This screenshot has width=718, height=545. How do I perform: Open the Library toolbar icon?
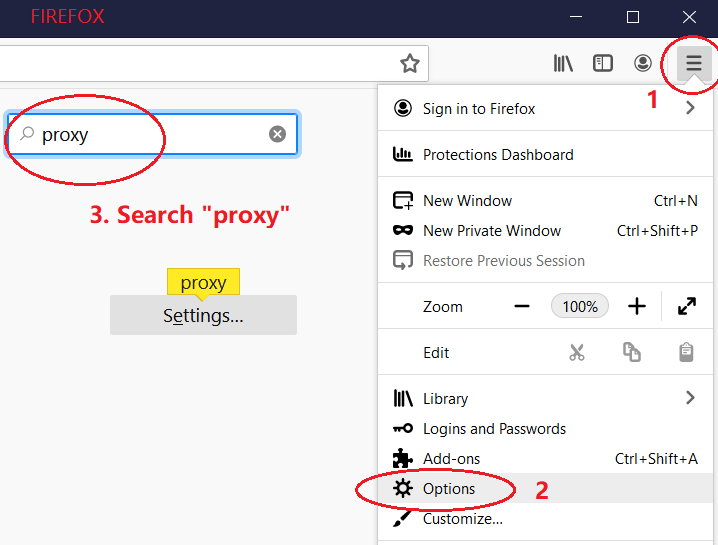click(563, 63)
